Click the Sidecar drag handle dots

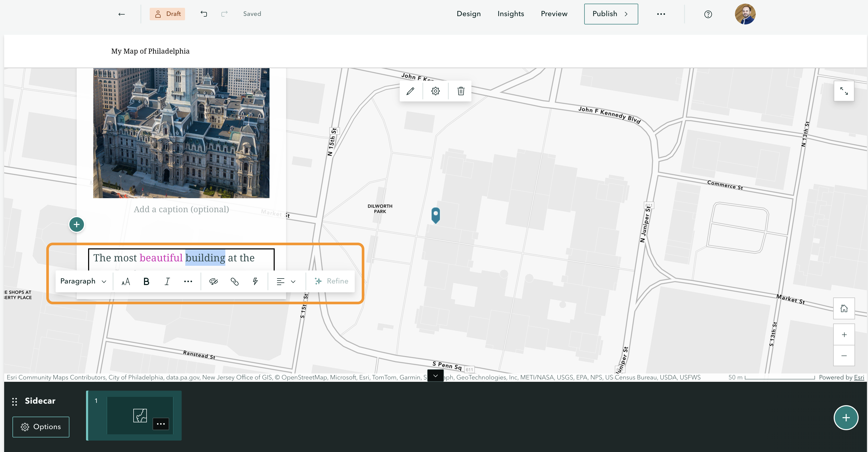15,401
